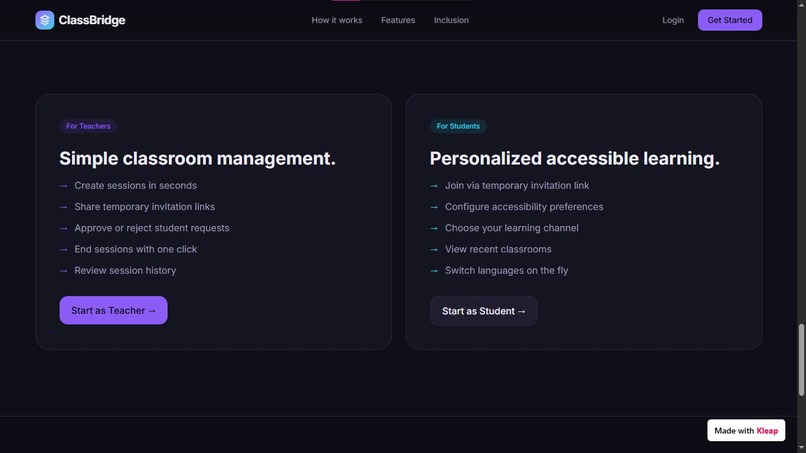
Task: Click the text Create sessions in seconds
Action: click(136, 186)
